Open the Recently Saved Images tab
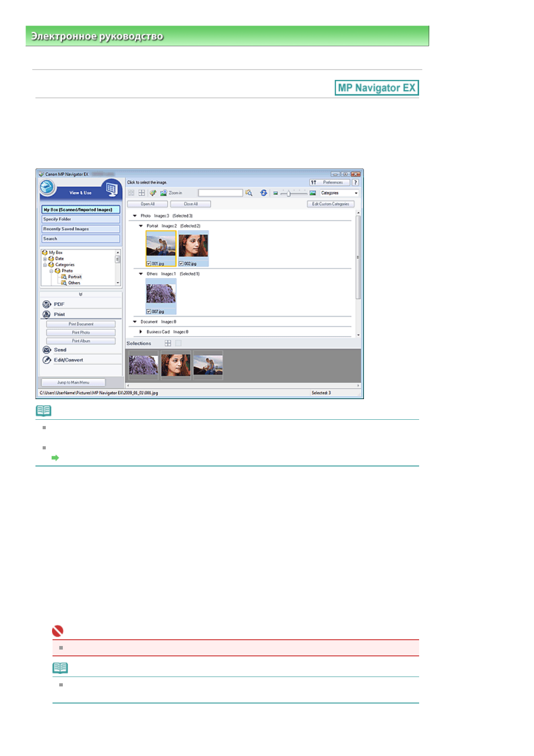Image resolution: width=534 pixels, height=756 pixels. click(81, 229)
